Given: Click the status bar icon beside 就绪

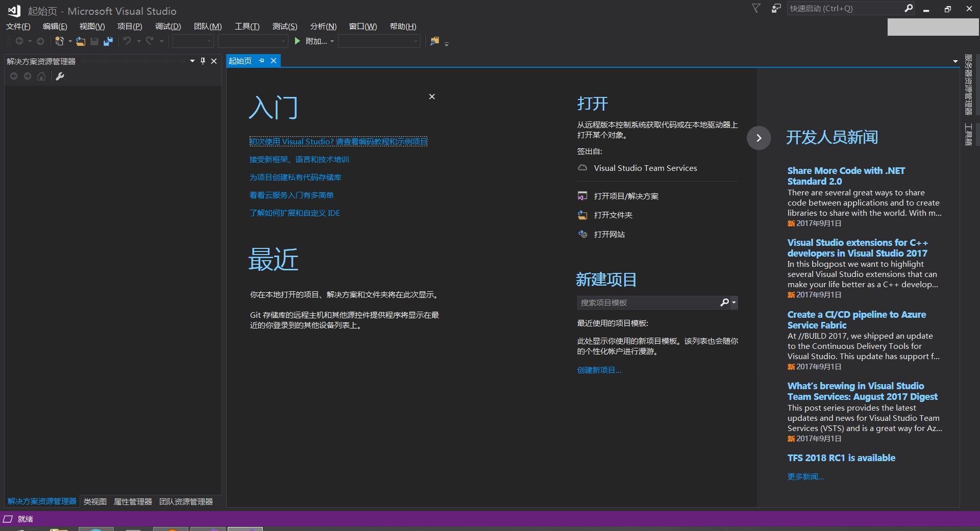Looking at the screenshot, I should point(8,519).
